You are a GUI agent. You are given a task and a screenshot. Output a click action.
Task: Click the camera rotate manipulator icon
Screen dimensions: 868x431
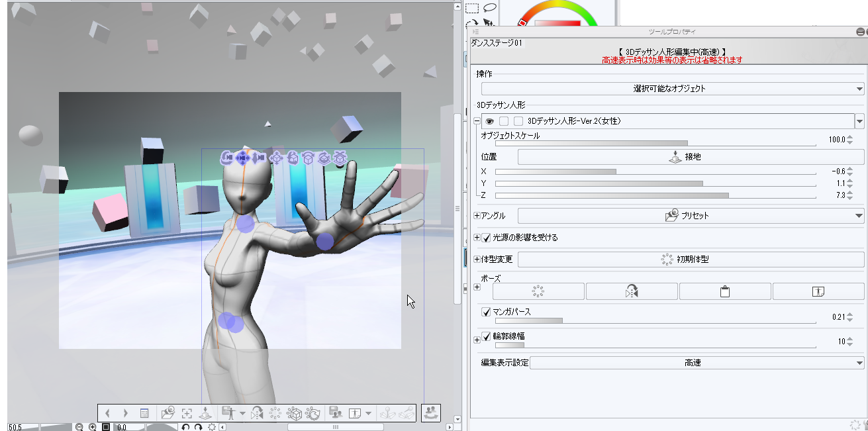coord(227,158)
